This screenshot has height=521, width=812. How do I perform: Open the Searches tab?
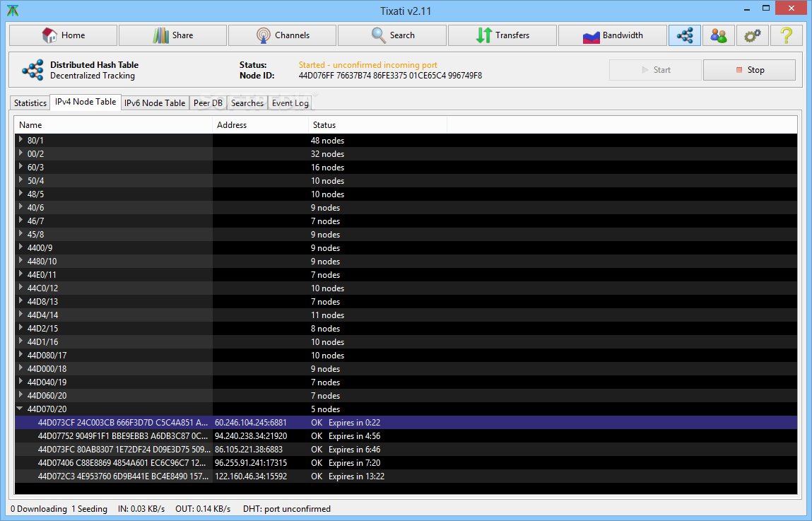(x=247, y=103)
